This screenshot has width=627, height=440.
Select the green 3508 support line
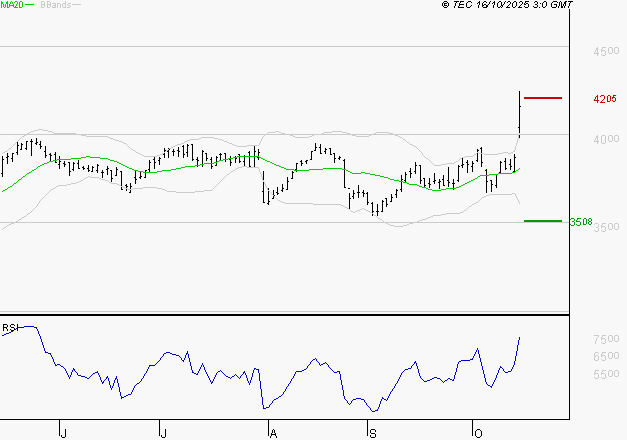click(543, 221)
